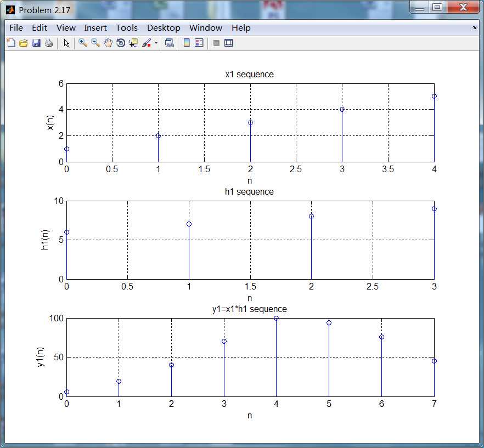Click the h1 stem marker at n=2
The height and width of the screenshot is (448, 484).
312,216
